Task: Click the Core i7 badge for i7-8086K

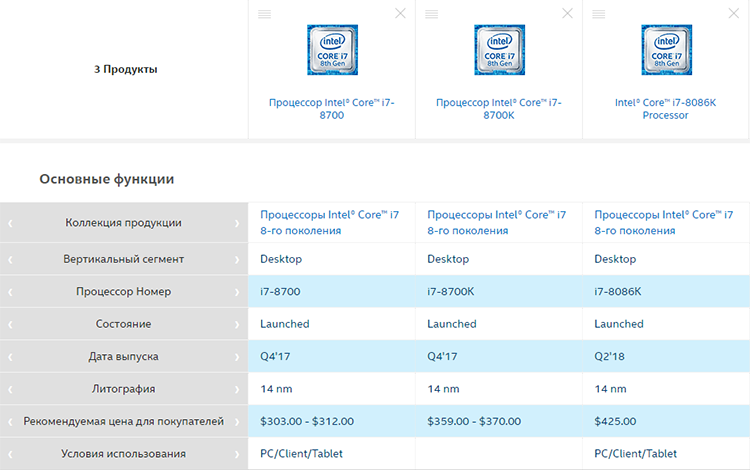Action: [x=666, y=50]
